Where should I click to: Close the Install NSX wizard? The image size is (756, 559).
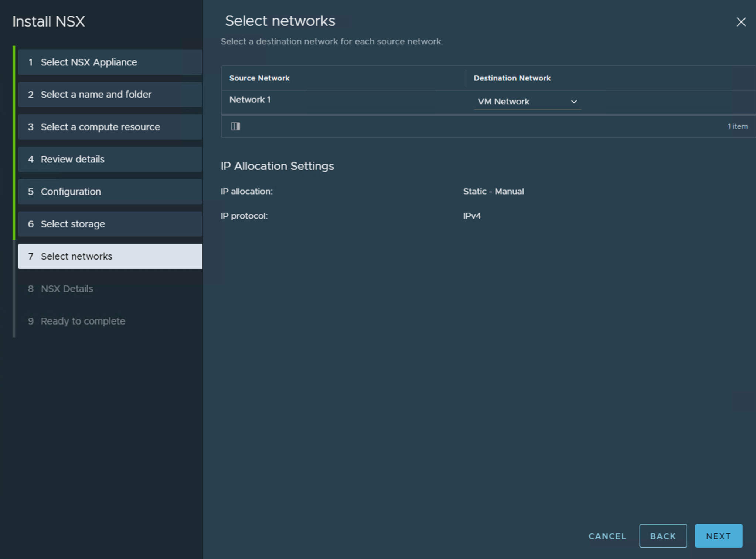tap(741, 22)
